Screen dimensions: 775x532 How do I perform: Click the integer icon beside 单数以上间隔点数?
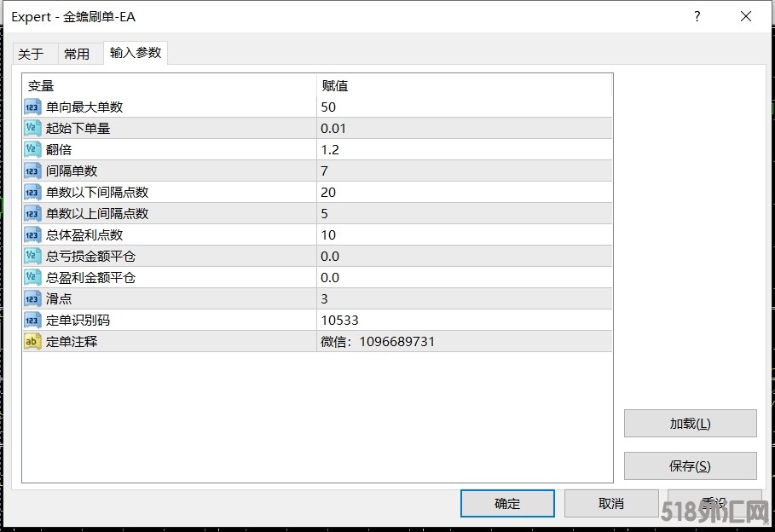[x=32, y=213]
